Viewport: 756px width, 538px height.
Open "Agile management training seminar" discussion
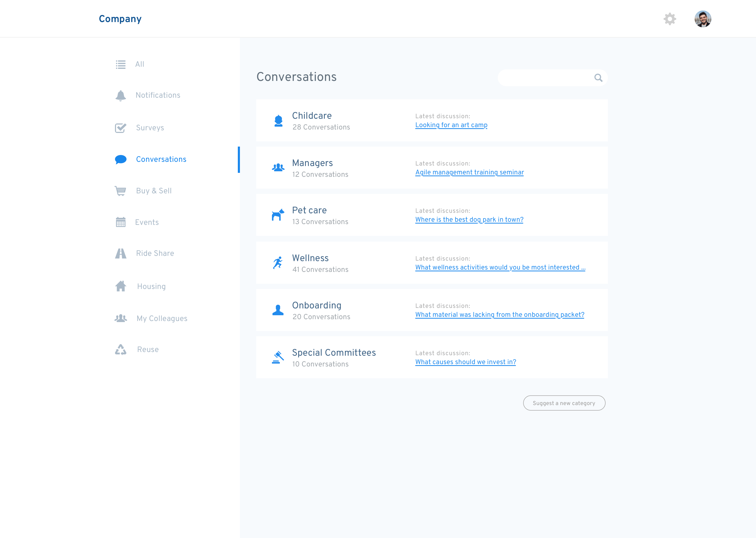pos(469,173)
